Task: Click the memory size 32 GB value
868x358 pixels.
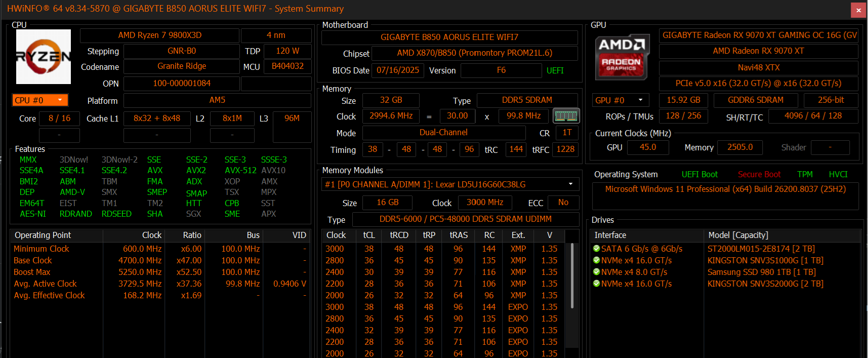Action: [x=391, y=100]
